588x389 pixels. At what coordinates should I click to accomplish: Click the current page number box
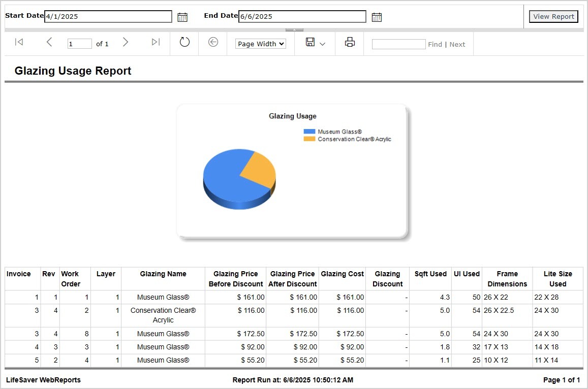(x=79, y=44)
